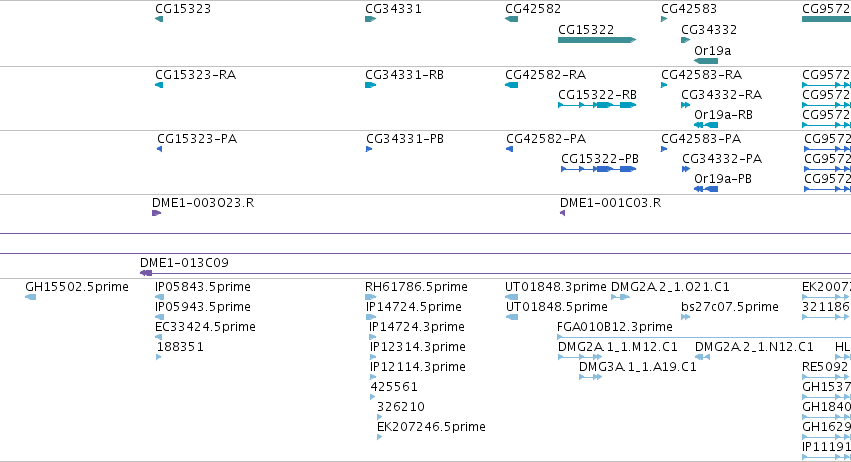Image resolution: width=851 pixels, height=462 pixels.
Task: Select the CG15322-PB protein feature
Action: [598, 169]
